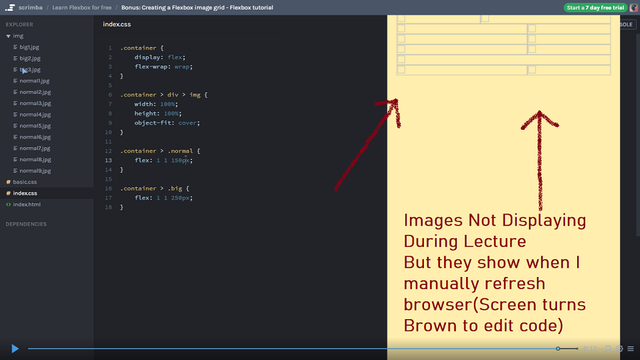640x360 pixels.
Task: Open the Console tab
Action: pyautogui.click(x=627, y=24)
